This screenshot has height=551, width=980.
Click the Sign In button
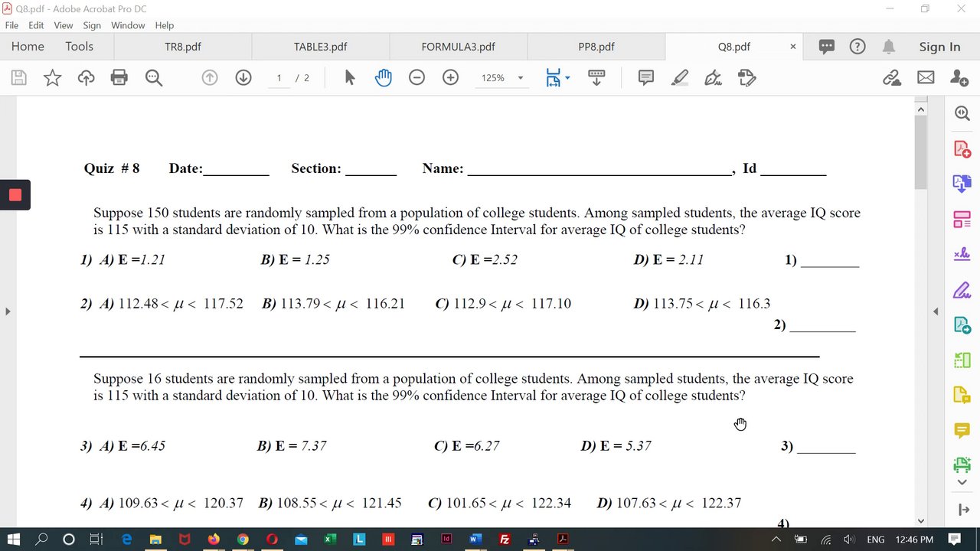(939, 47)
